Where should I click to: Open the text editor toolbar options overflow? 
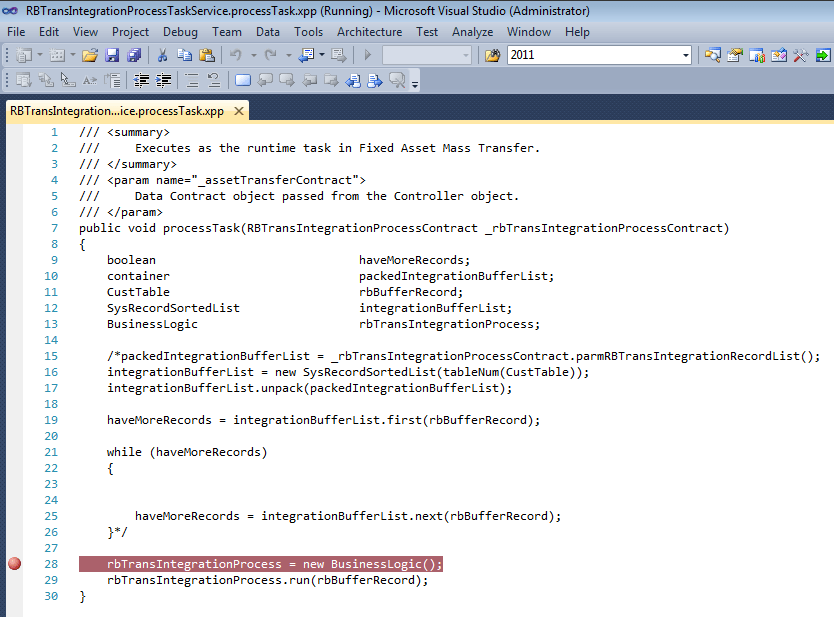(x=415, y=81)
